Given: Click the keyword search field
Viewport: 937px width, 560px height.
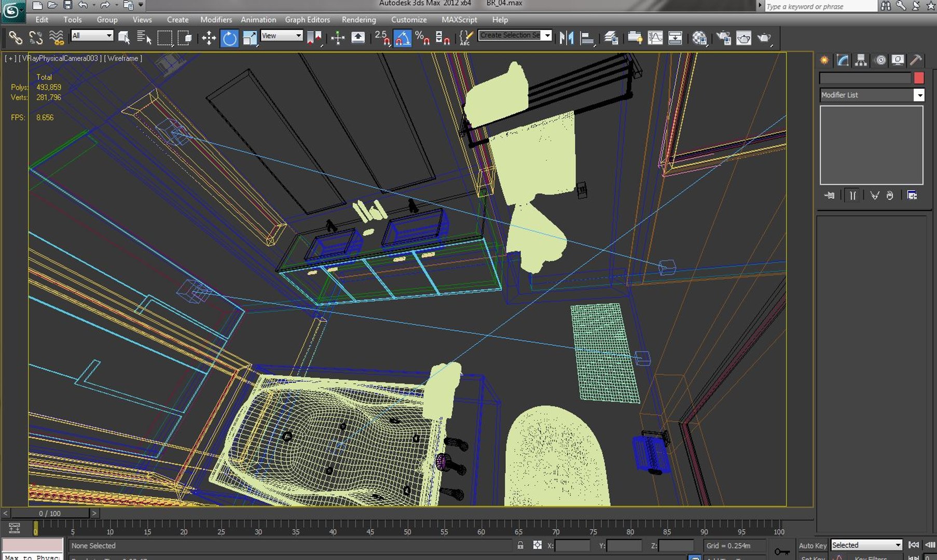Looking at the screenshot, I should [x=820, y=7].
